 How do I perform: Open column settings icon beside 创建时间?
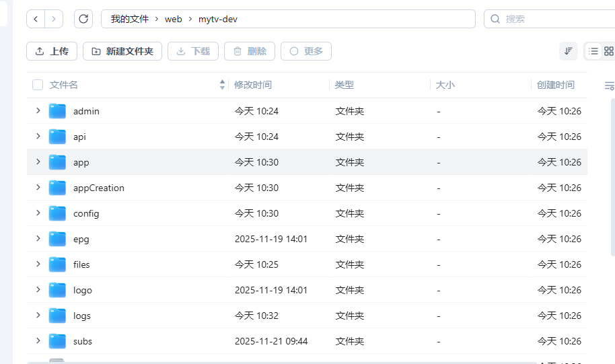[609, 85]
